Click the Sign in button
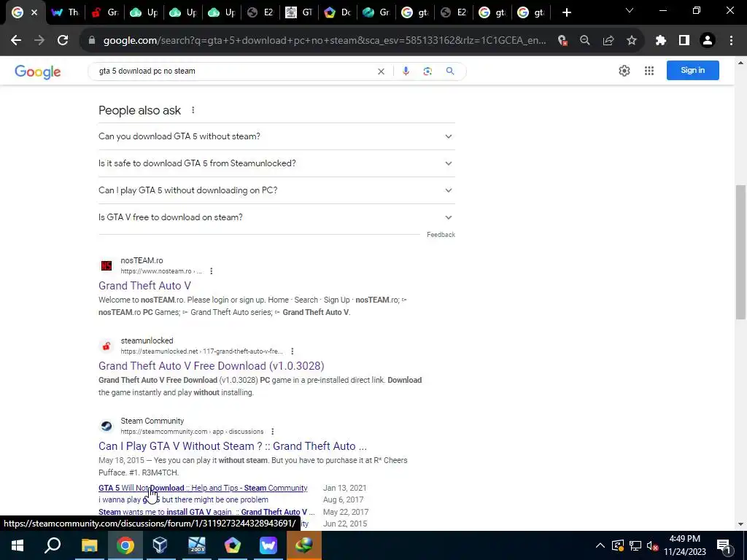The width and height of the screenshot is (747, 560). point(693,71)
